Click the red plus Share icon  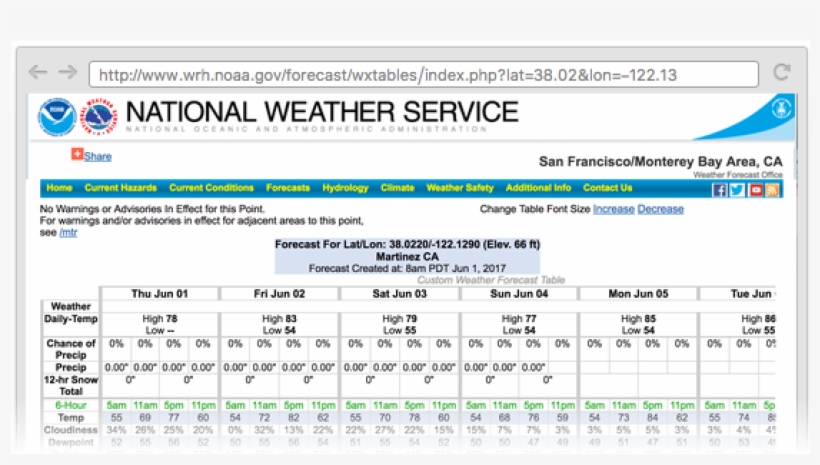click(76, 154)
